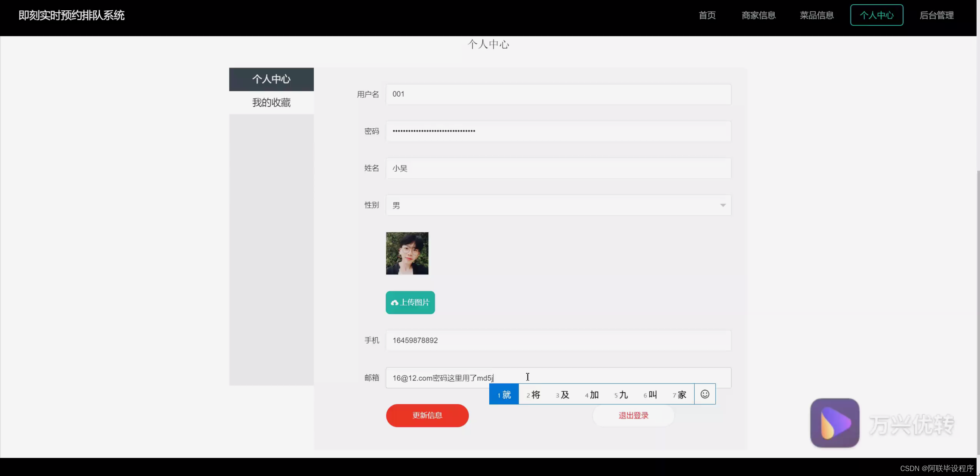Click the red 更新信息 button
Screen dimensions: 980x476
[x=427, y=415]
